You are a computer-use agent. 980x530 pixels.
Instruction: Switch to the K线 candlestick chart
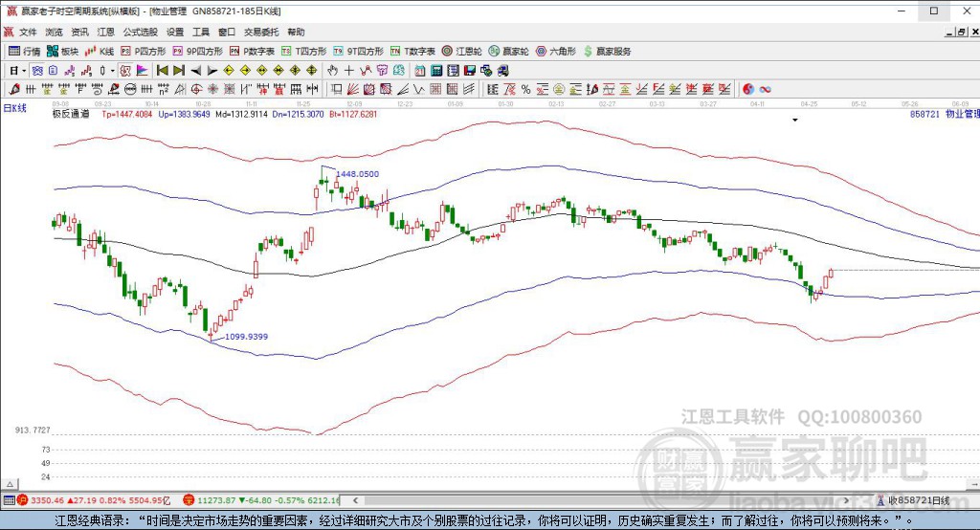(x=100, y=52)
